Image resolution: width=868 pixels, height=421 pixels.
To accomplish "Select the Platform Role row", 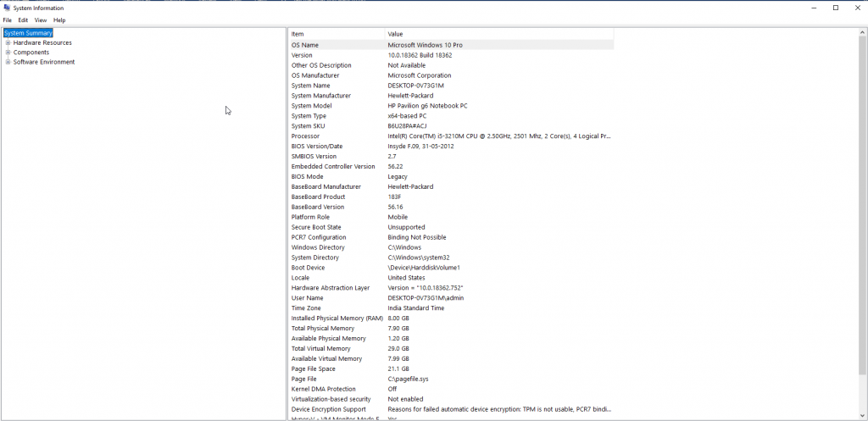I will 451,218.
